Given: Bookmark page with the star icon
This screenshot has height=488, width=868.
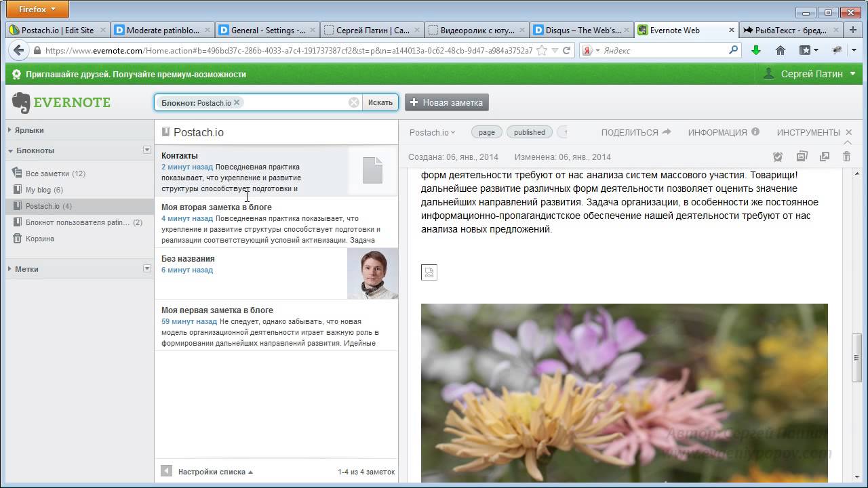Looking at the screenshot, I should [x=541, y=50].
